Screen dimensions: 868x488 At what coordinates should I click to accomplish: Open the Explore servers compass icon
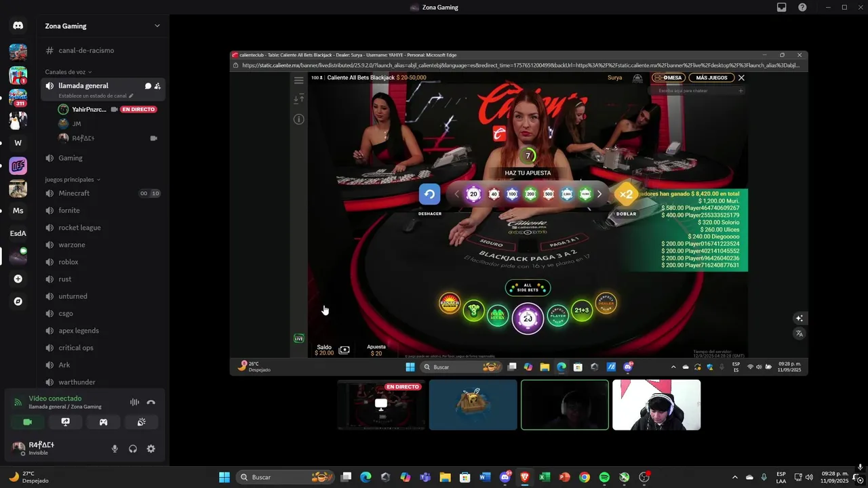[18, 302]
